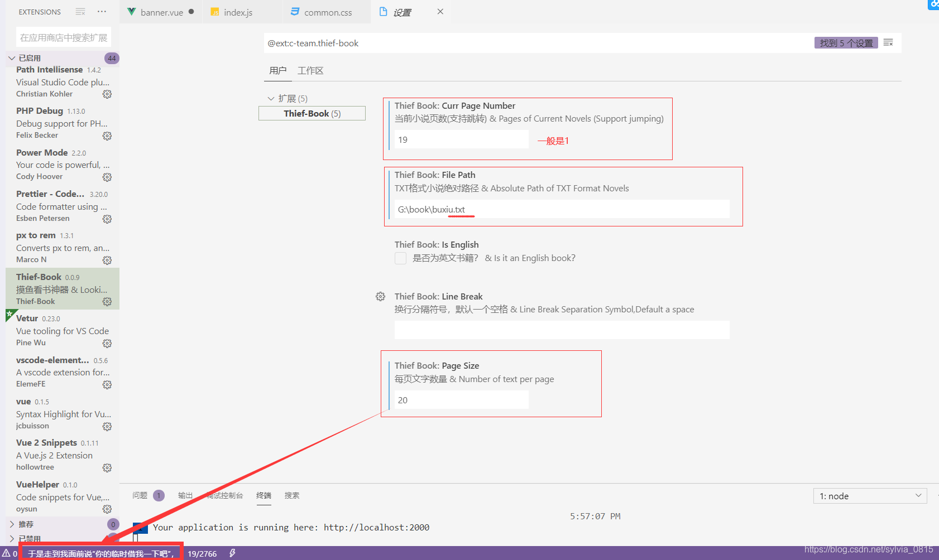Viewport: 939px width, 560px height.
Task: Open gear menu for vue extension
Action: (107, 427)
